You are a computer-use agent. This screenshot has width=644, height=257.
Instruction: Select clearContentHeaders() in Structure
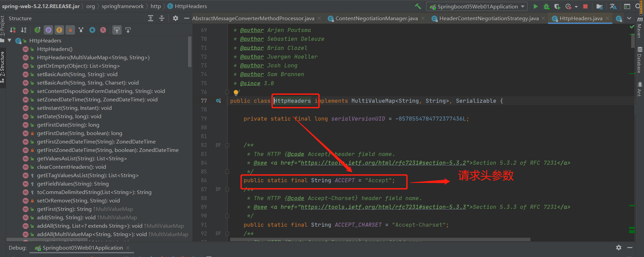(71, 167)
